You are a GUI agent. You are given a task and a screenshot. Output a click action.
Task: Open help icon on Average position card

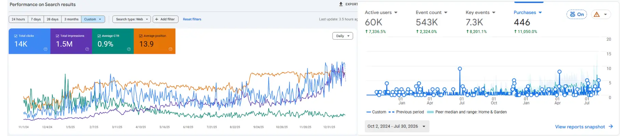tap(170, 49)
